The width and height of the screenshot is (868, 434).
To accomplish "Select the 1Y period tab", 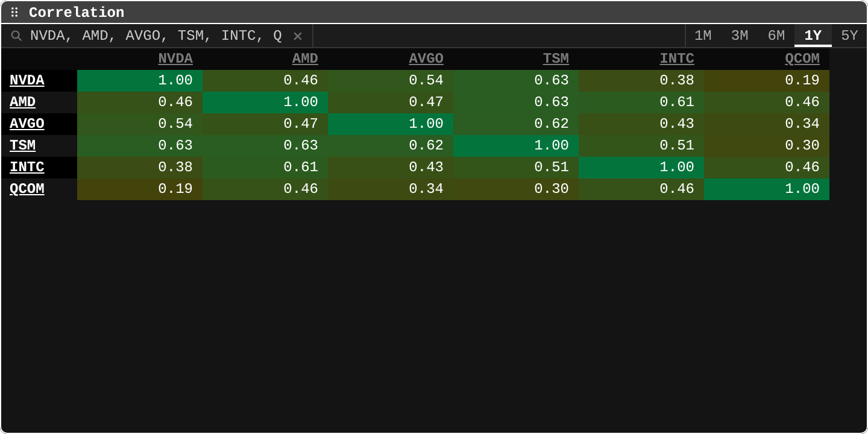I will click(x=813, y=36).
